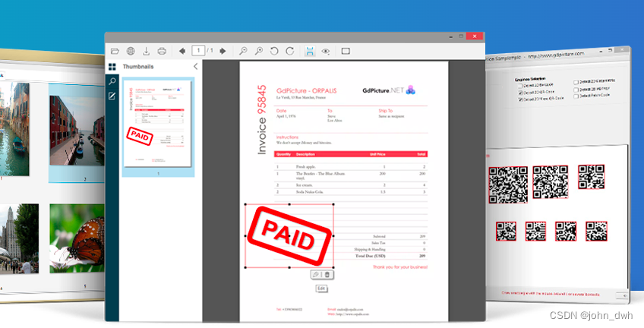Viewport: 644px width, 328px height.
Task: Click the Edit tooltip label
Action: [321, 289]
